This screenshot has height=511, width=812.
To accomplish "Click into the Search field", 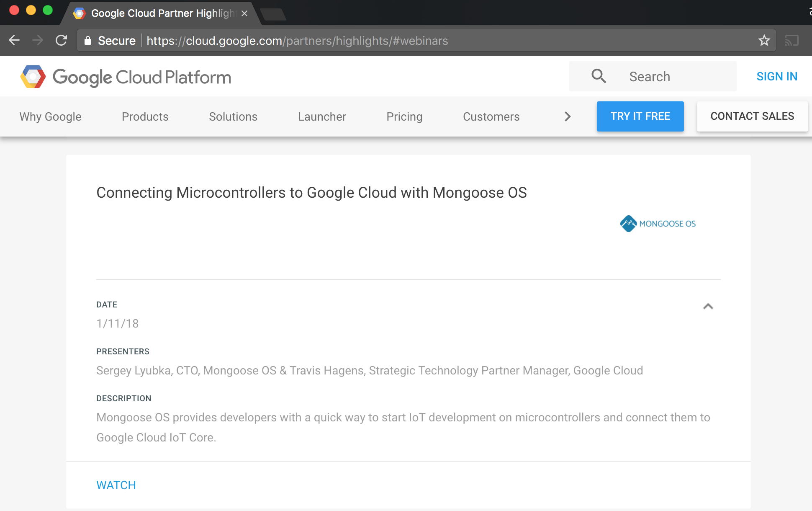I will 653,76.
